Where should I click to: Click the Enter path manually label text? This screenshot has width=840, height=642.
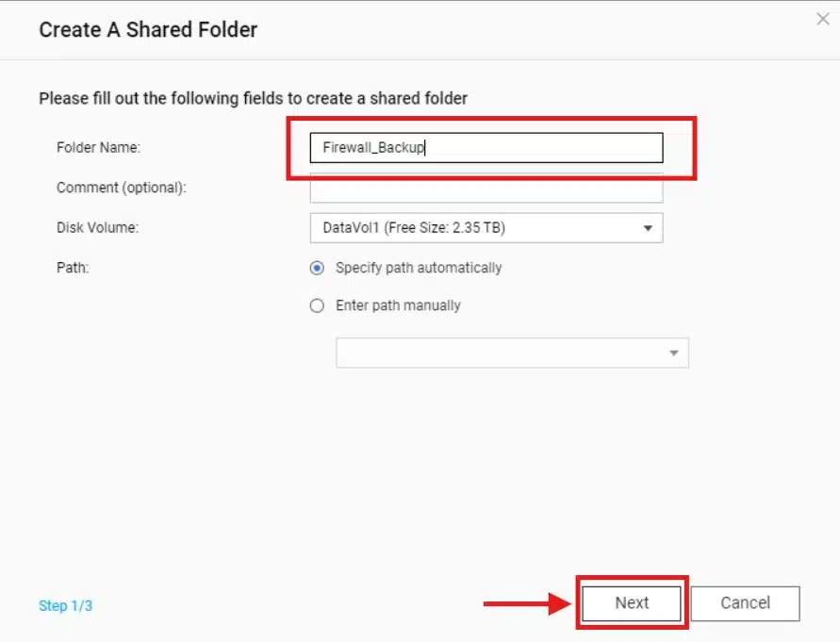click(x=398, y=305)
